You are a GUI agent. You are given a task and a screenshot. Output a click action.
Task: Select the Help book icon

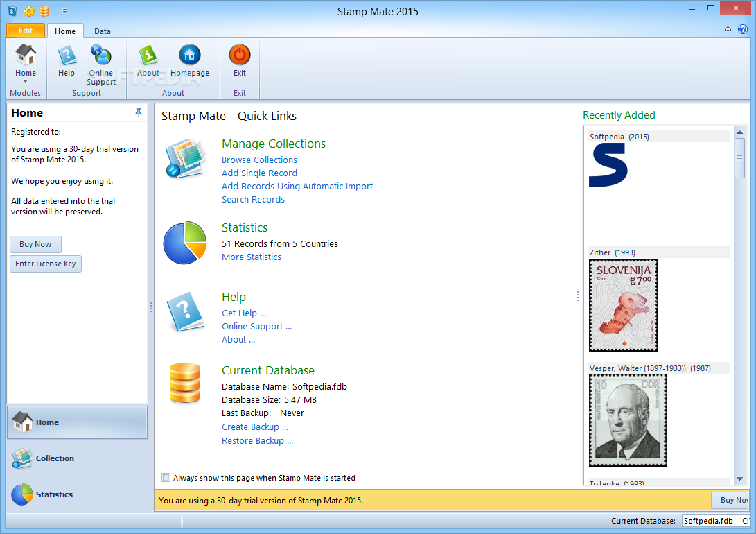[x=185, y=311]
